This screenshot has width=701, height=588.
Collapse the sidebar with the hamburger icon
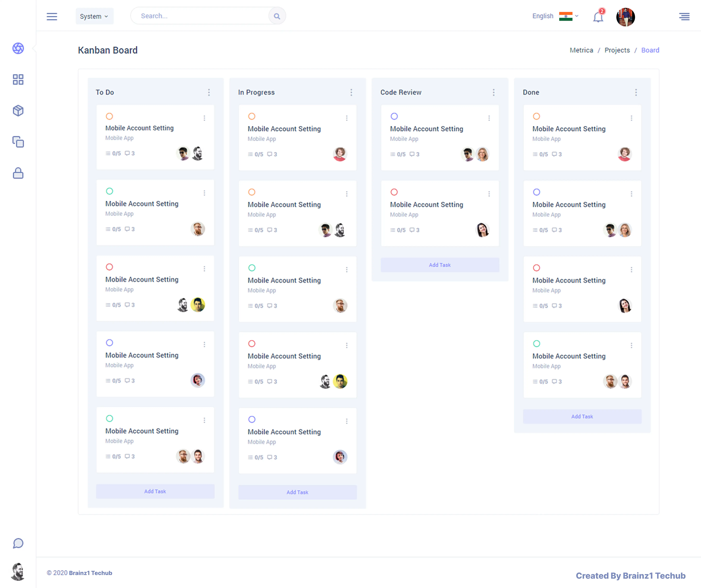pyautogui.click(x=52, y=16)
